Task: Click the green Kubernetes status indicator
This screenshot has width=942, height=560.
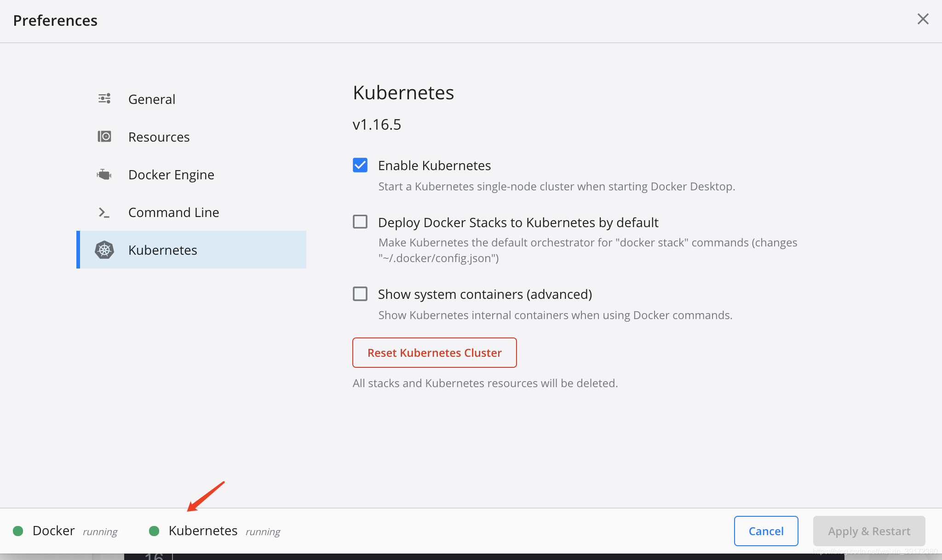Action: click(x=155, y=531)
